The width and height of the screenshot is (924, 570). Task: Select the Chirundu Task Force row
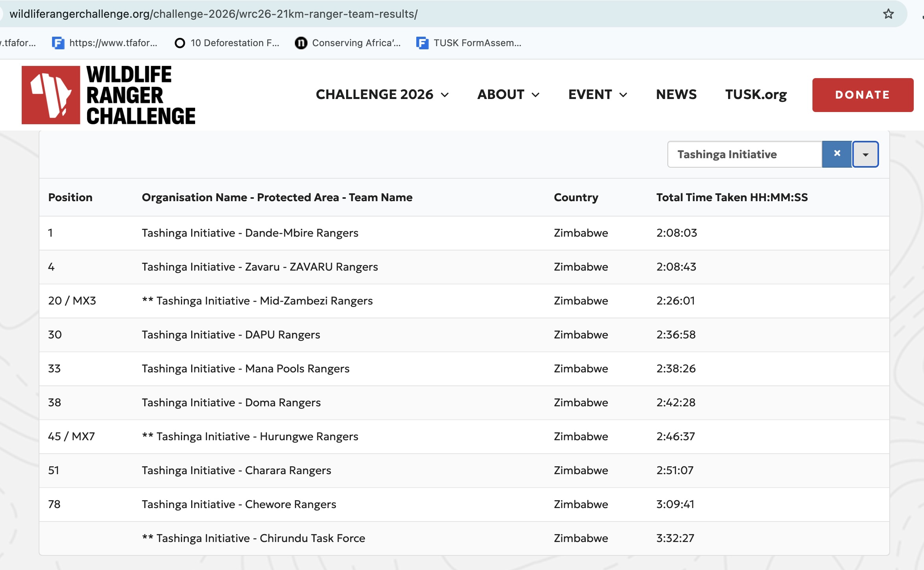coord(464,538)
